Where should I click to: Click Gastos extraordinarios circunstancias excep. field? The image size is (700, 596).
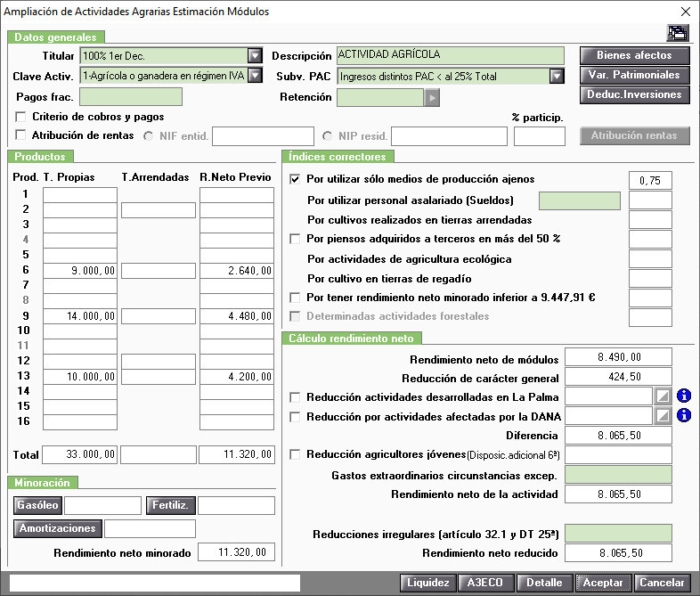[618, 475]
